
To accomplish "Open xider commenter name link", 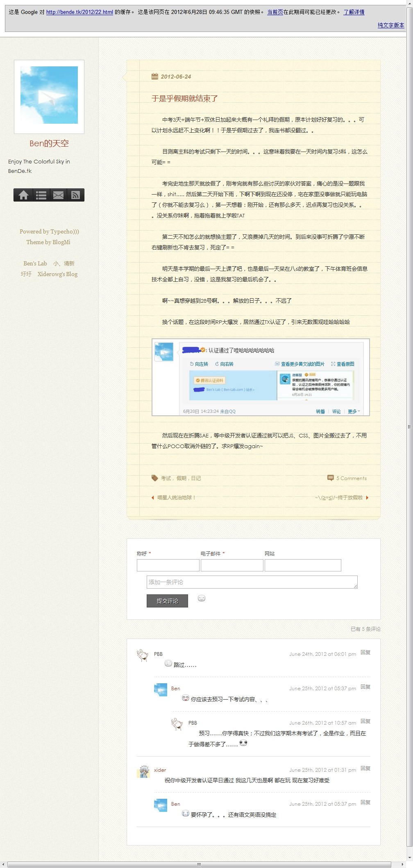I will (x=160, y=770).
